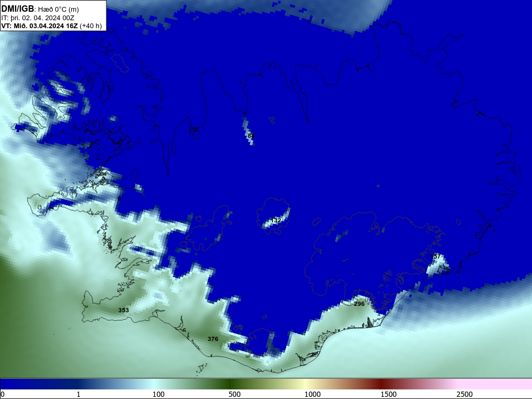Click the map value '157'

pyautogui.click(x=436, y=256)
